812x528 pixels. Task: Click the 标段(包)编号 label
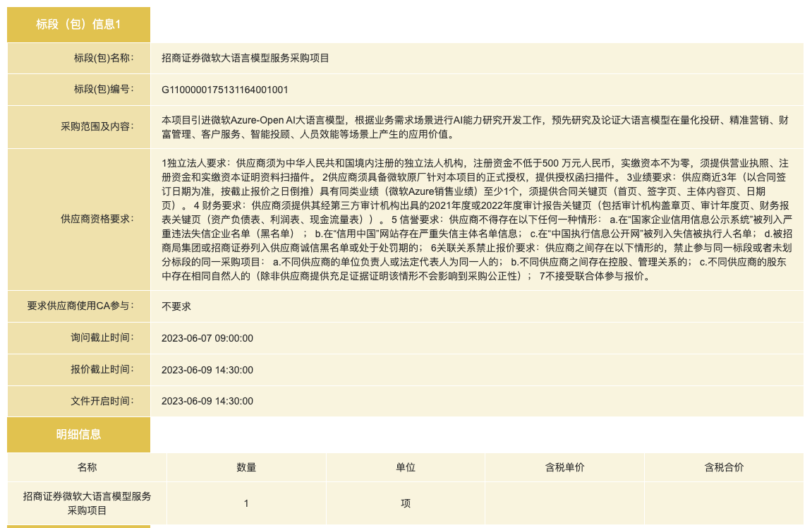(104, 89)
